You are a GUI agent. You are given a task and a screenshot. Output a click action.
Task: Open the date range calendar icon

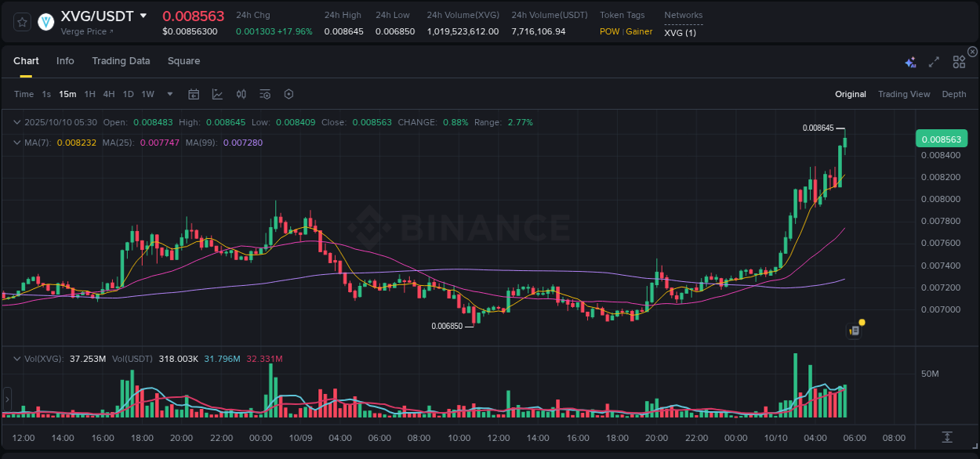click(194, 93)
